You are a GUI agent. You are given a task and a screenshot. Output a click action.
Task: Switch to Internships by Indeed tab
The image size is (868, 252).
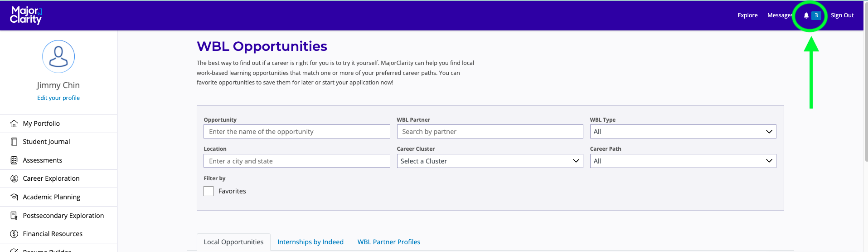(310, 242)
